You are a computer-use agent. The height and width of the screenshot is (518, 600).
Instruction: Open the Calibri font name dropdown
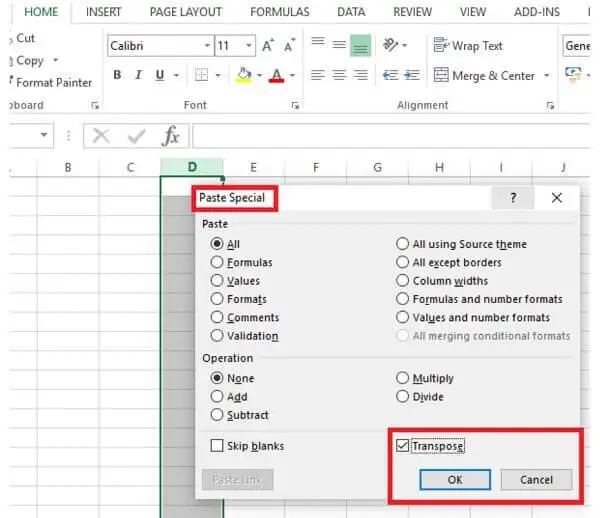(x=206, y=46)
